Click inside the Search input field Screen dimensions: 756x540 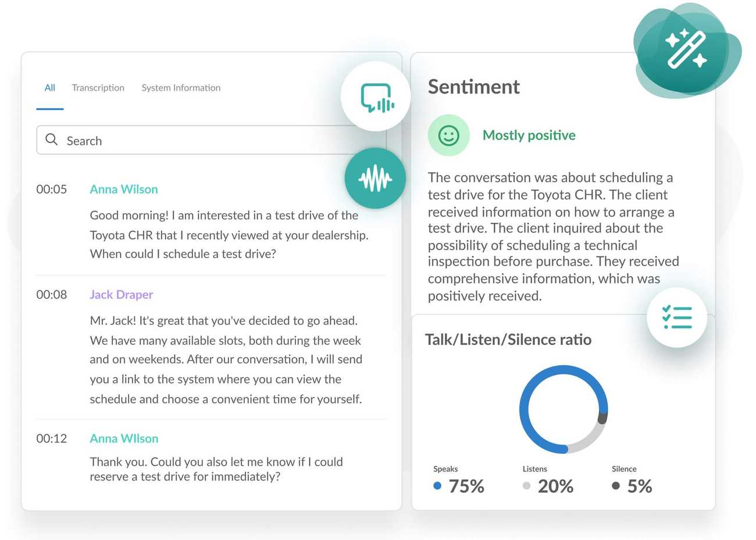(x=174, y=140)
